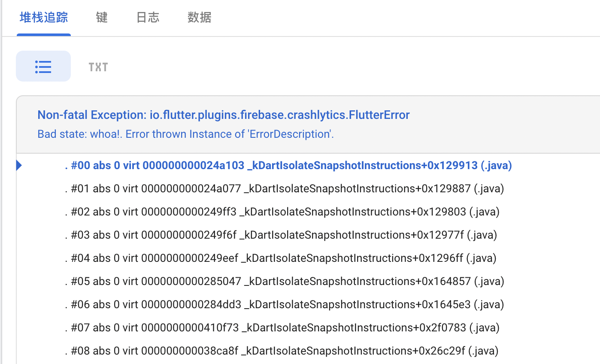The width and height of the screenshot is (600, 364).
Task: Switch to TXT raw view
Action: pos(98,67)
